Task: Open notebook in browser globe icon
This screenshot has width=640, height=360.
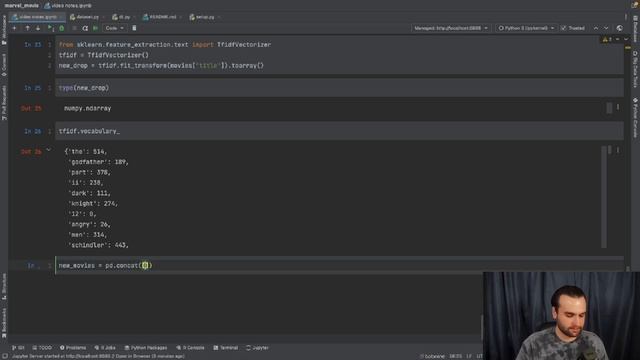Action: 620,28
